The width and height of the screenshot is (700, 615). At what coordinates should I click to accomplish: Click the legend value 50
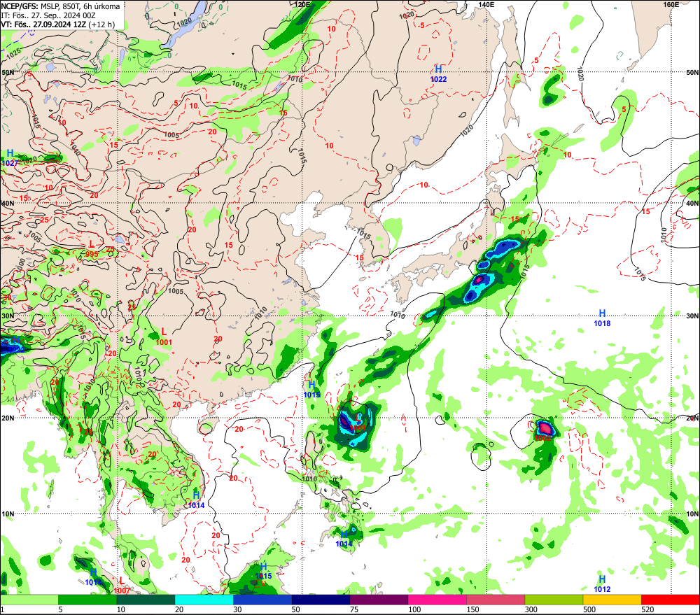click(x=296, y=609)
